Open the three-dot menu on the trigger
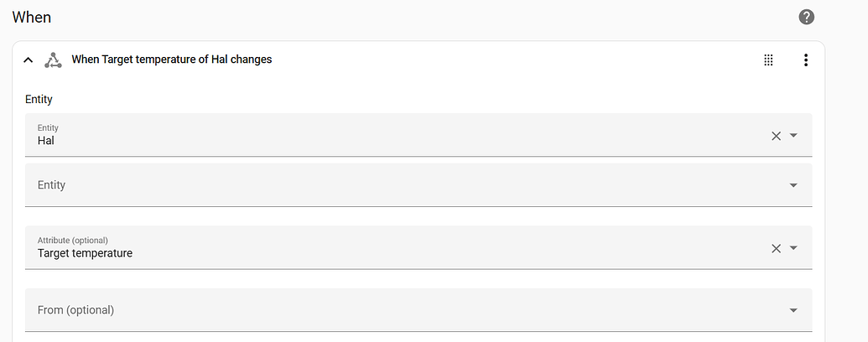 click(x=805, y=60)
